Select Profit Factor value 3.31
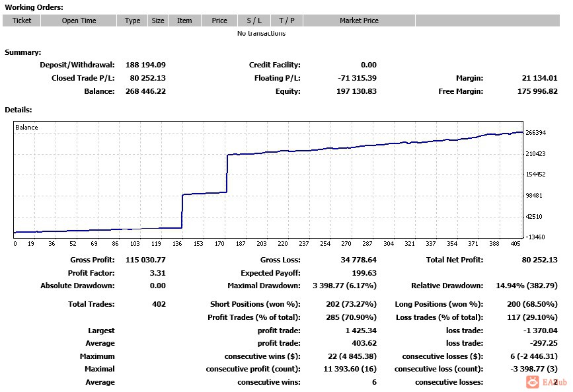573x392 pixels. 158,273
